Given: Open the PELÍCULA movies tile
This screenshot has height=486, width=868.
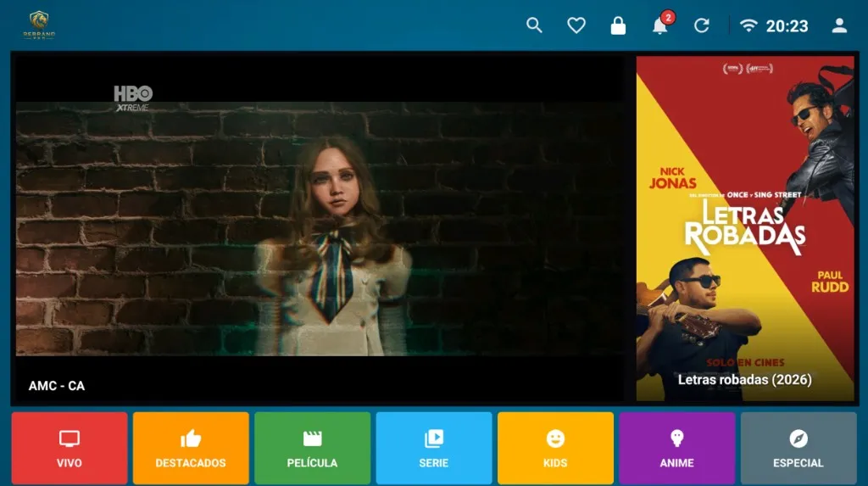Looking at the screenshot, I should [312, 448].
